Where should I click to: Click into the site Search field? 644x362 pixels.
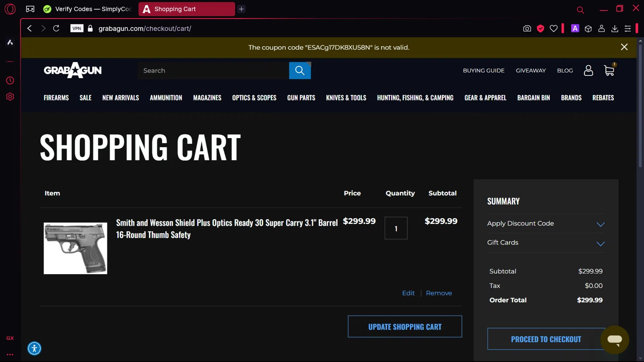click(x=213, y=70)
